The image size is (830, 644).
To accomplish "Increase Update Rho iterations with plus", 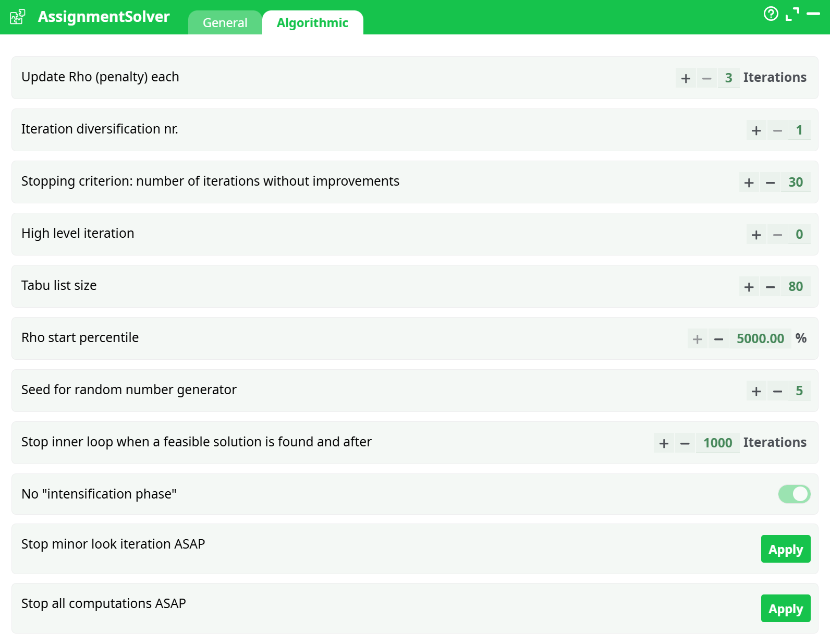I will point(686,78).
